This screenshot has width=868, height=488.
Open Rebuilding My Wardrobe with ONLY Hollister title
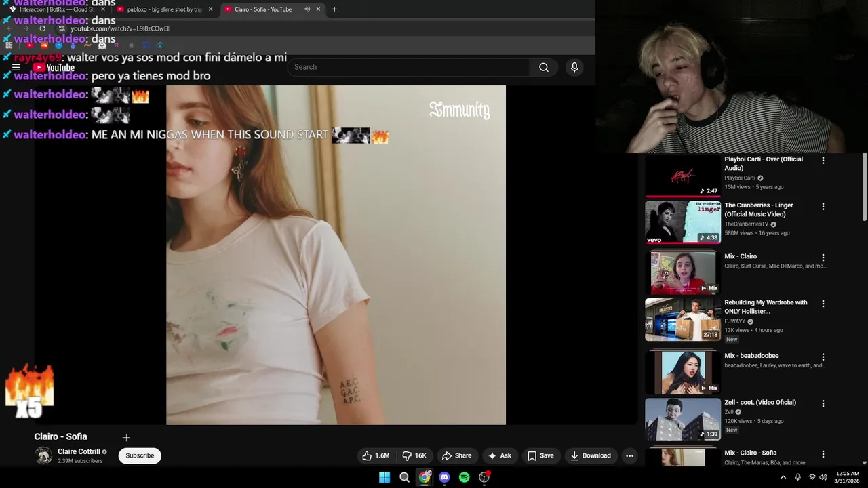click(x=766, y=307)
